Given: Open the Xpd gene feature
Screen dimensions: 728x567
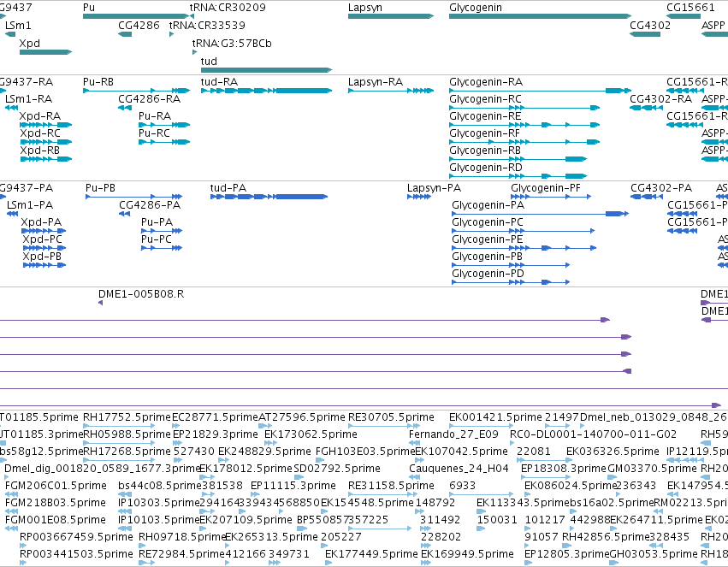Looking at the screenshot, I should [45, 52].
